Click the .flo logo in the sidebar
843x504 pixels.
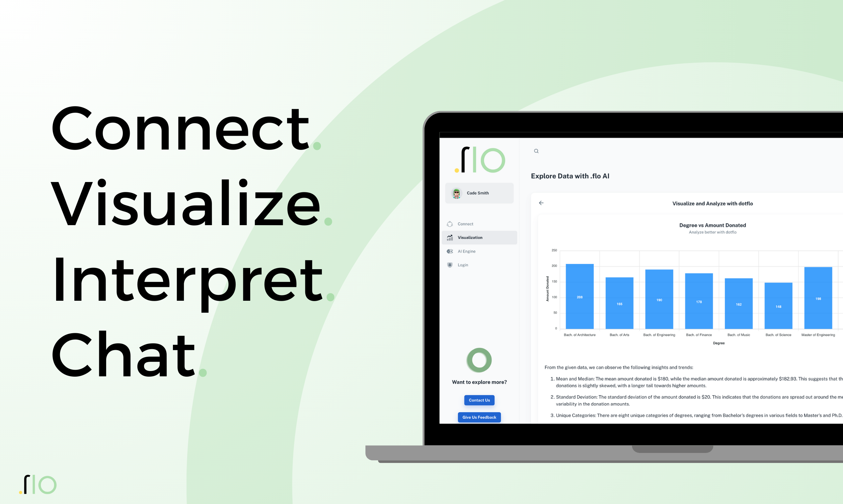[477, 162]
